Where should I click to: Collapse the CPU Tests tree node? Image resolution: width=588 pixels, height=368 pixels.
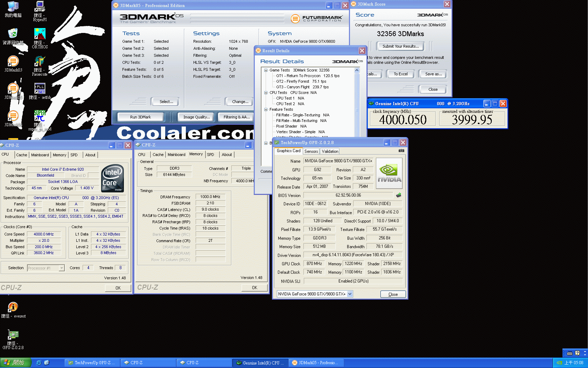[x=266, y=93]
